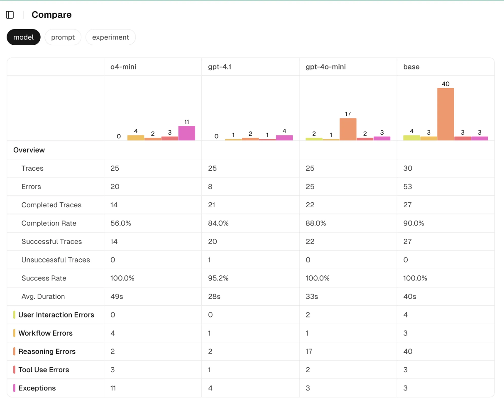Click o4-mini exceptions value 11
This screenshot has height=420, width=504.
click(113, 388)
